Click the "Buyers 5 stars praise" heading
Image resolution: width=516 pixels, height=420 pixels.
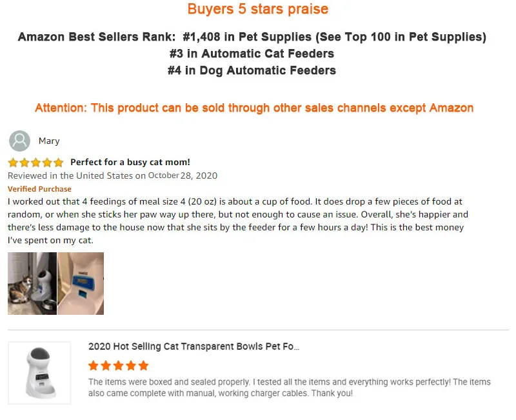(257, 9)
